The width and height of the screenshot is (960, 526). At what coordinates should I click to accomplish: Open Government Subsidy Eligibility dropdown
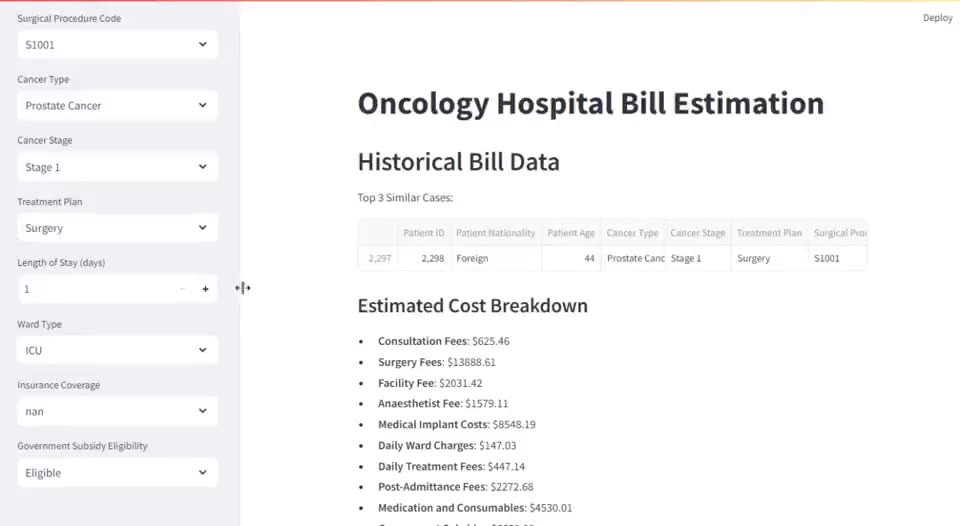[x=117, y=473]
